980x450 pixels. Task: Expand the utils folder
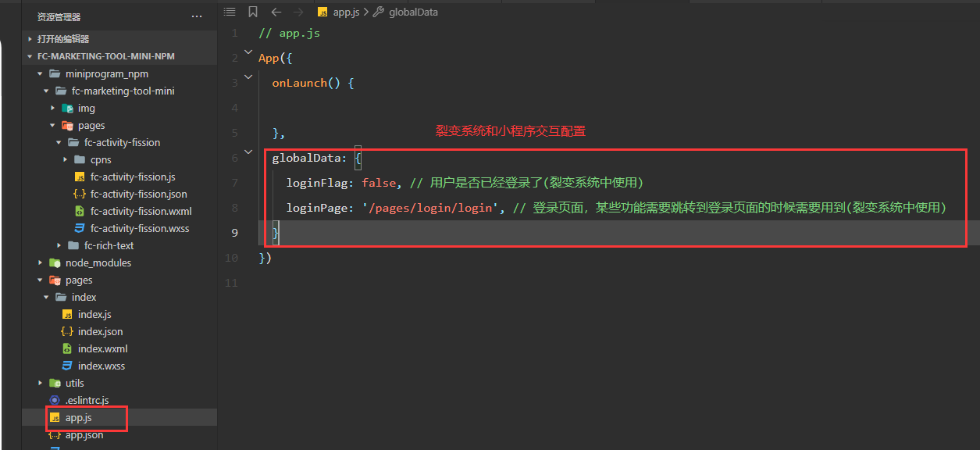point(74,383)
